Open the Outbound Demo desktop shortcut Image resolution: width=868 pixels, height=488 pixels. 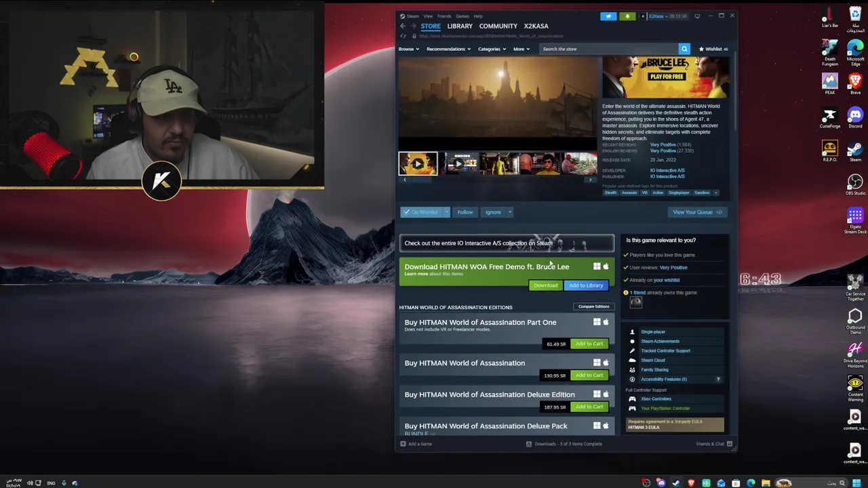[855, 320]
